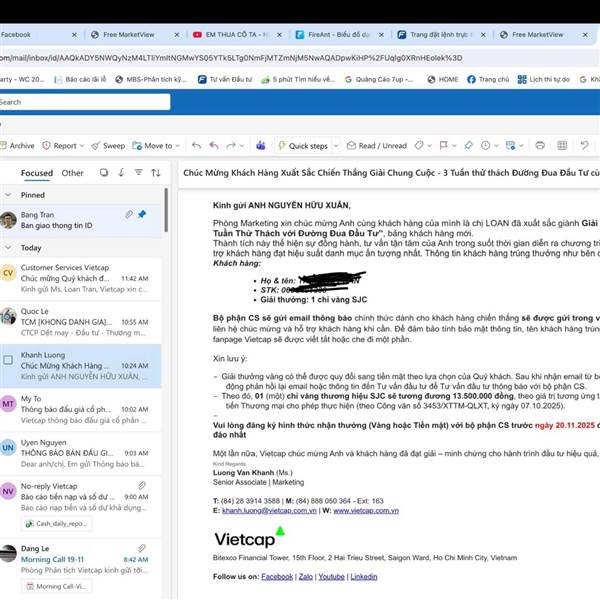Click the Linkedin link in signature
Image resolution: width=600 pixels, height=600 pixels.
pos(364,577)
